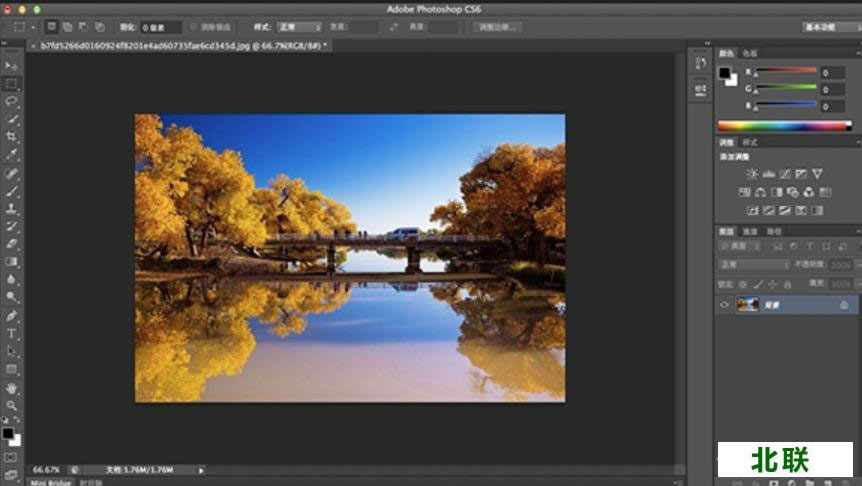
Task: Select the Rectangular Marquee tool
Action: coord(12,84)
